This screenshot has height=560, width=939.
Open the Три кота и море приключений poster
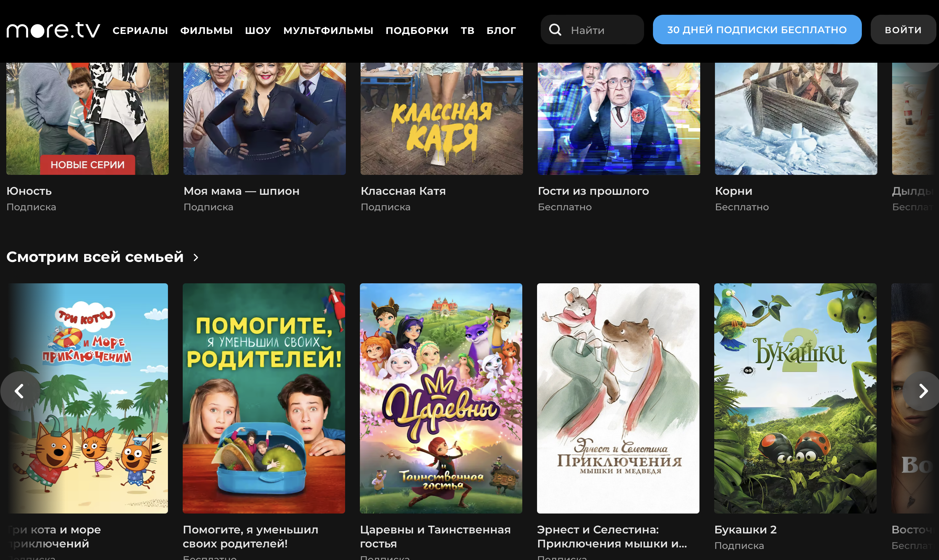[87, 398]
